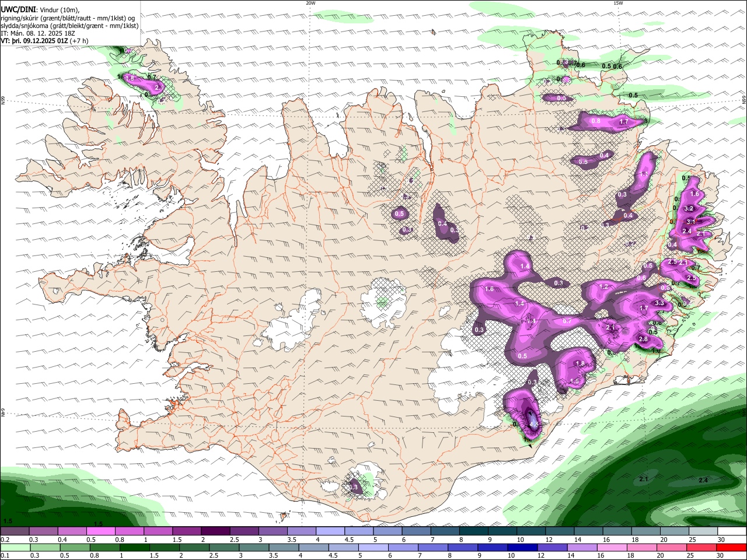Viewport: 747px width, 560px height.
Task: Click the darkest purple snow swatch between 2 and 2.5
Action: (x=215, y=531)
